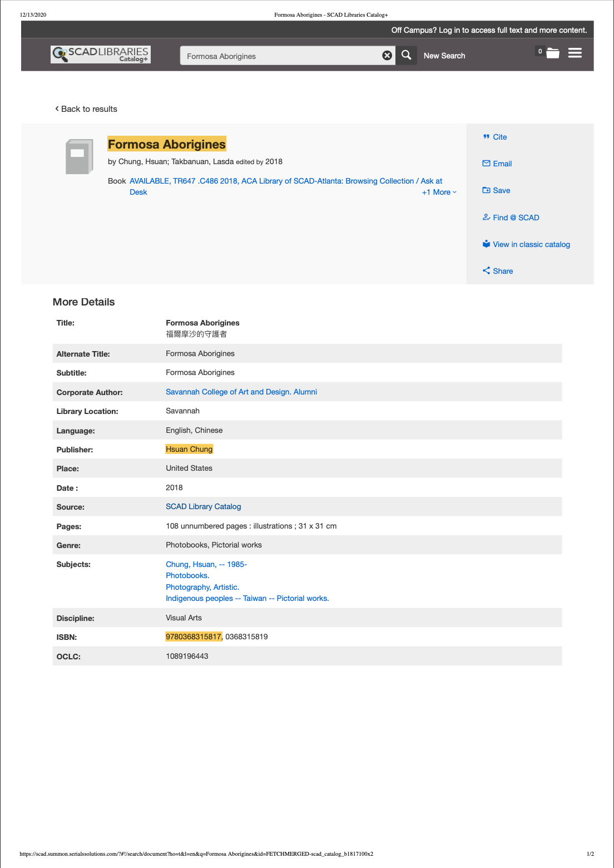Image resolution: width=614 pixels, height=868 pixels.
Task: Click the Email envelope icon
Action: (x=487, y=164)
